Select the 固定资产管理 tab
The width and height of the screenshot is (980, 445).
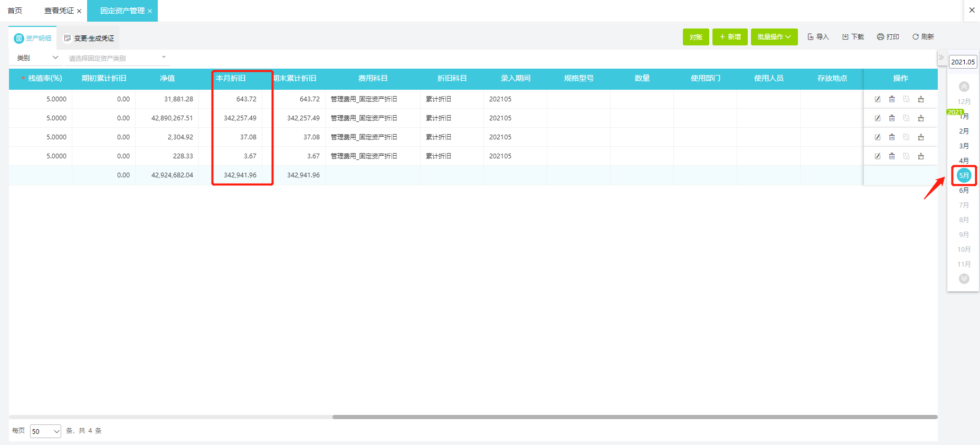(122, 11)
